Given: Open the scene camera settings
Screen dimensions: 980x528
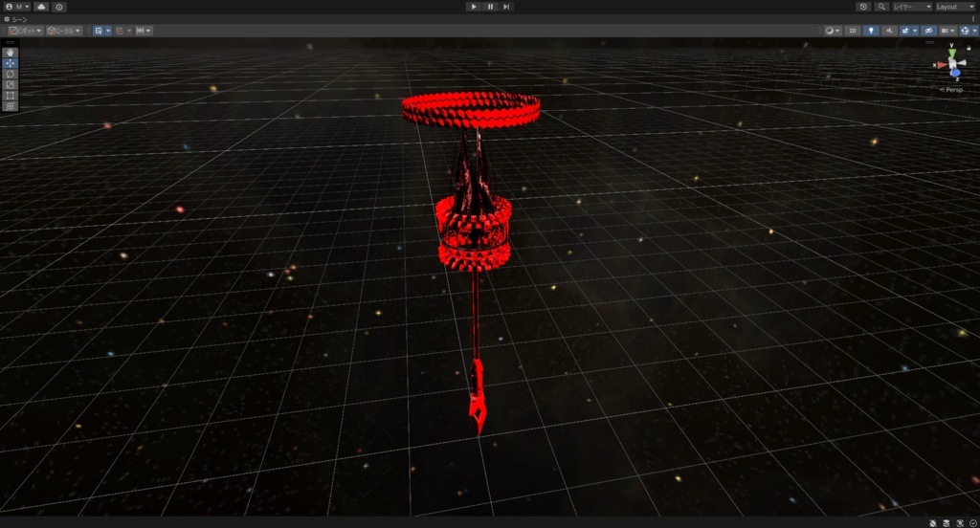Looking at the screenshot, I should click(x=948, y=31).
